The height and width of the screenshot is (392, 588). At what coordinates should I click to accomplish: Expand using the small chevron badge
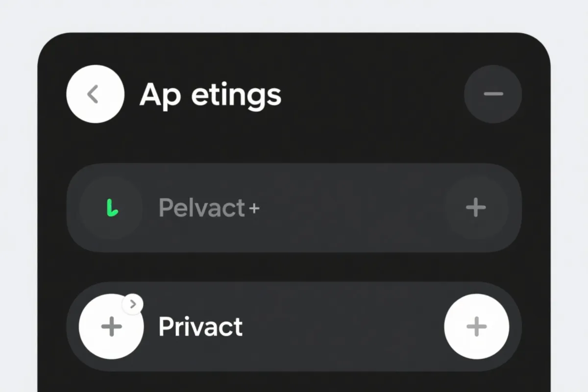132,305
